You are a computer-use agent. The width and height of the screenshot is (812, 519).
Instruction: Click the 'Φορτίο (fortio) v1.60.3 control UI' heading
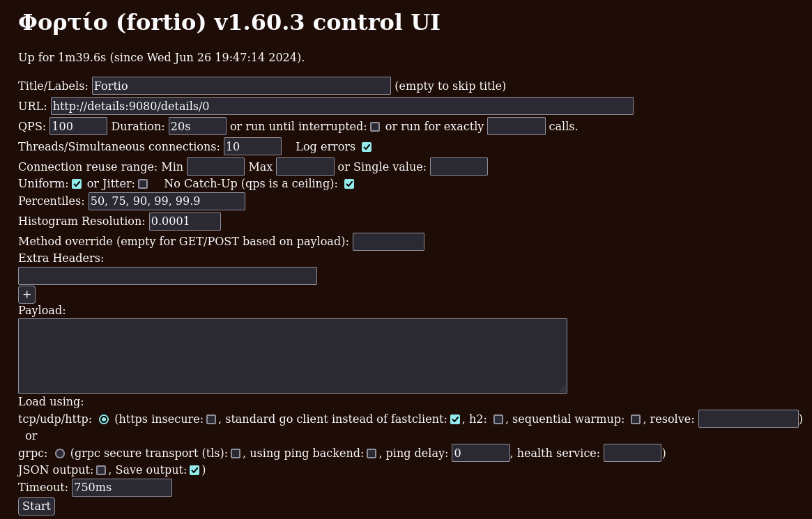[x=229, y=22]
